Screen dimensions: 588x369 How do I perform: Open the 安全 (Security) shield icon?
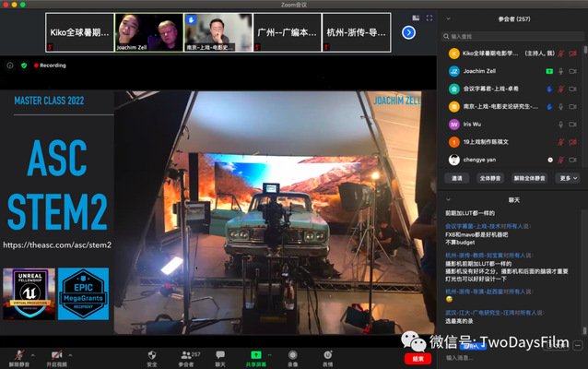point(152,354)
